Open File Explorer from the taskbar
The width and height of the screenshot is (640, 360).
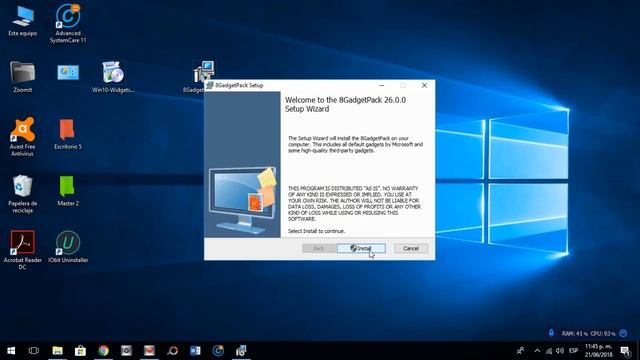(x=58, y=351)
